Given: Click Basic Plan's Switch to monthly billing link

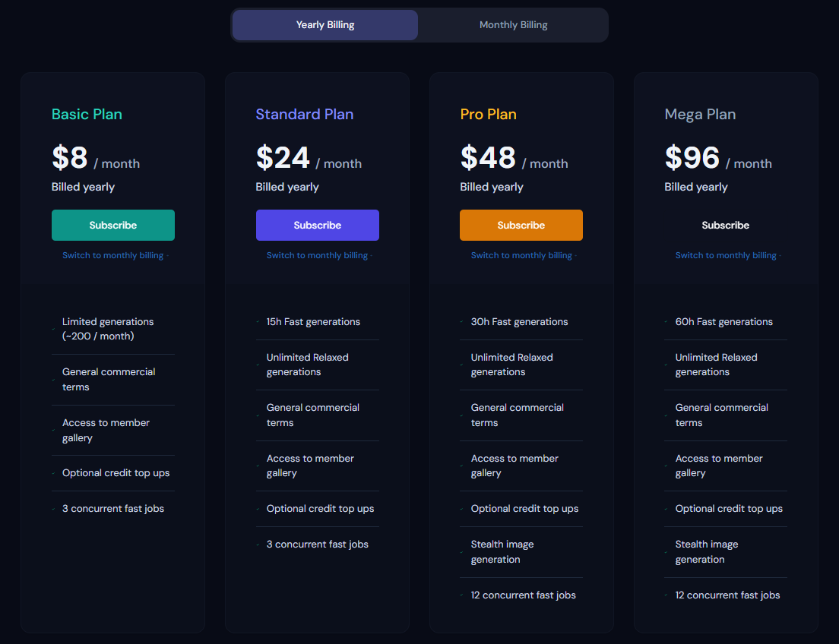Looking at the screenshot, I should pos(113,256).
